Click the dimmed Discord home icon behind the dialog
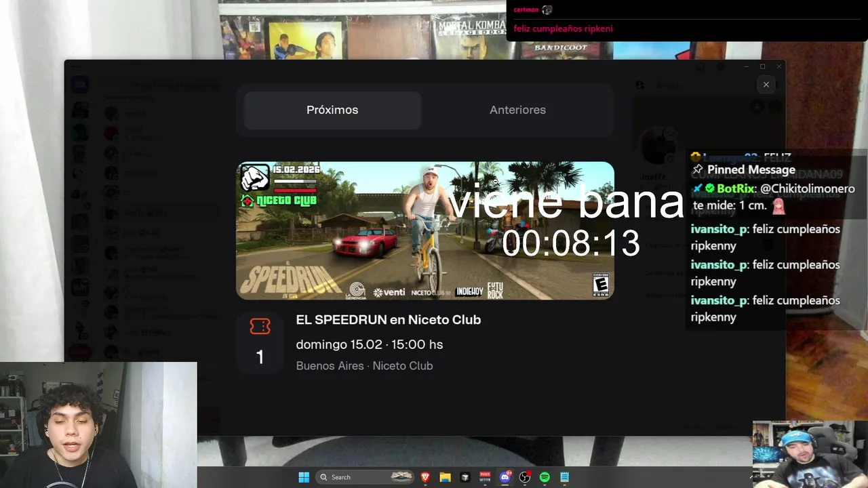The image size is (868, 488). 81,85
